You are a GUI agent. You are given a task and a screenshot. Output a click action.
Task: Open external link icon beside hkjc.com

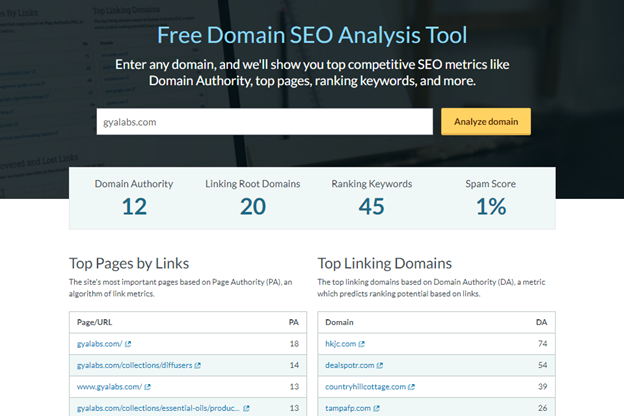(361, 344)
